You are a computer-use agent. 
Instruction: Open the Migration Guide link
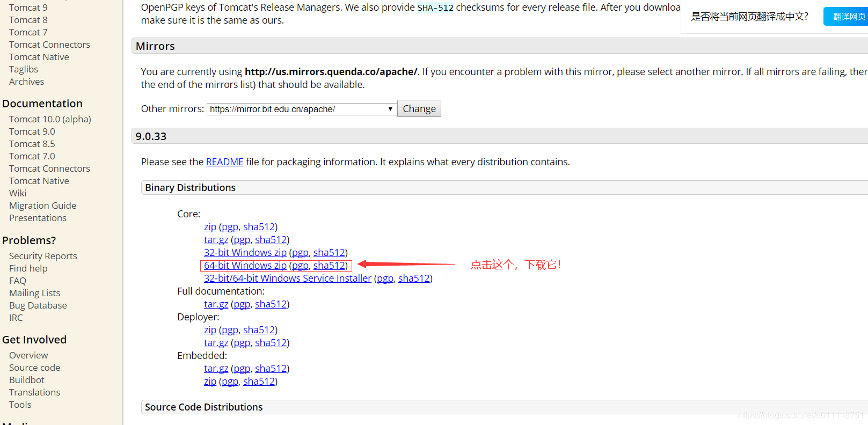[x=42, y=206]
